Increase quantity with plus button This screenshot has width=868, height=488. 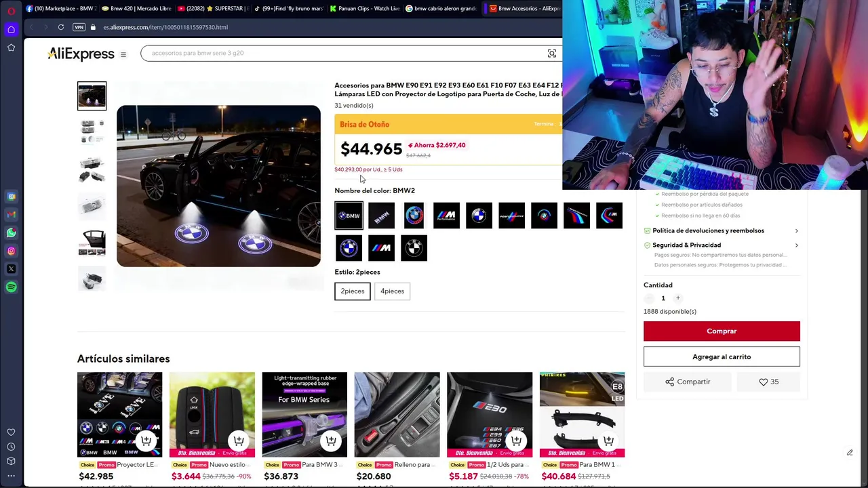[677, 298]
